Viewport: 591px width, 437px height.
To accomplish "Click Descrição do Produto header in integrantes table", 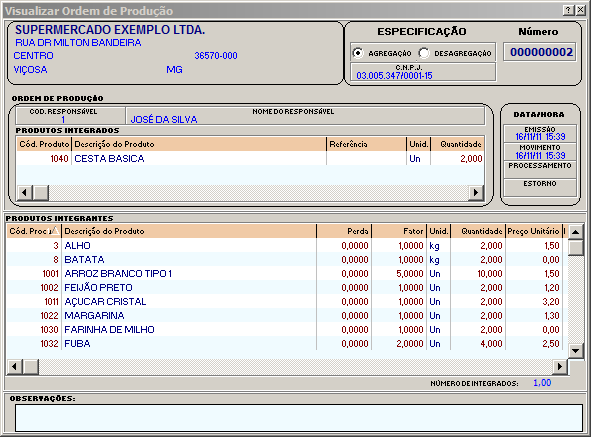I will 189,231.
